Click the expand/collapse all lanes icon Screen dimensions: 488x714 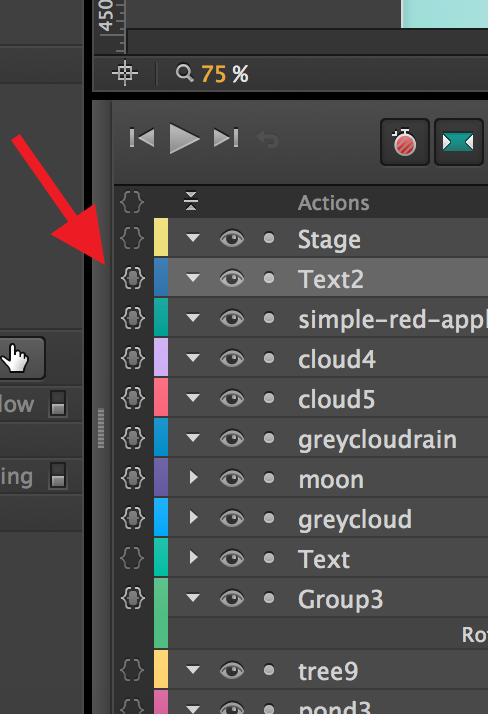[191, 201]
